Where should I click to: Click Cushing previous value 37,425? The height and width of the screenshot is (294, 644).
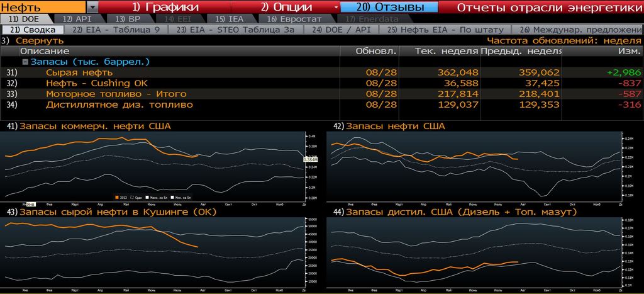[x=541, y=83]
